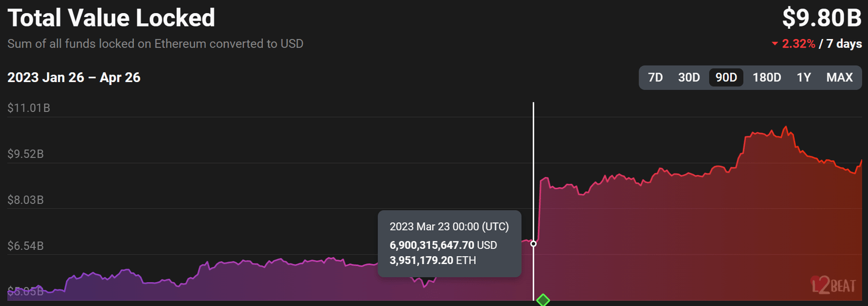Screen dimensions: 868x306
Task: Click the white data point circle
Action: tap(533, 244)
